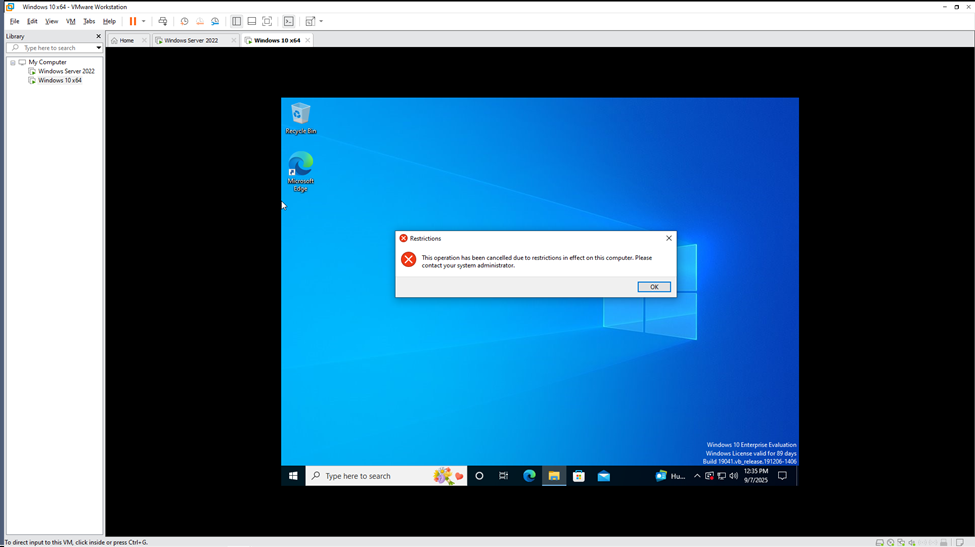Image resolution: width=975 pixels, height=547 pixels.
Task: Open the console view toolbar icon
Action: (289, 21)
